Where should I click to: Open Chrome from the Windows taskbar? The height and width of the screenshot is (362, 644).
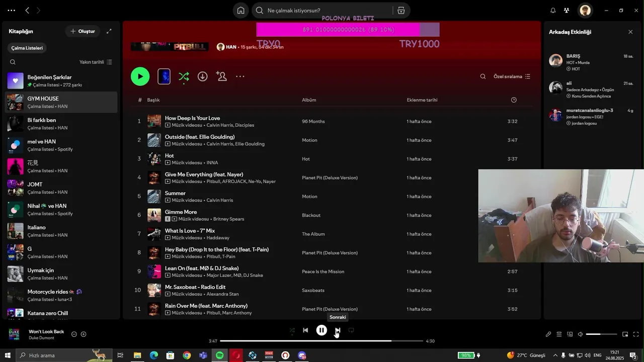pos(187,355)
